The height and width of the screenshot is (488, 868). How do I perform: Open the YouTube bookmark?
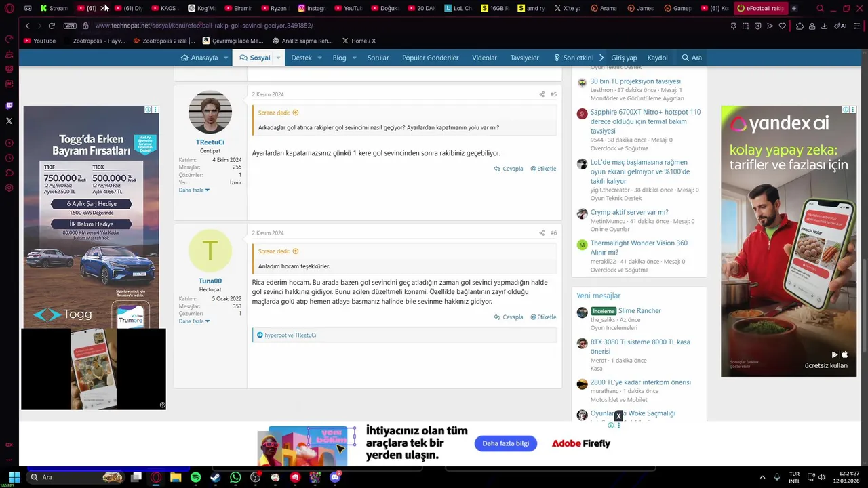tap(39, 41)
